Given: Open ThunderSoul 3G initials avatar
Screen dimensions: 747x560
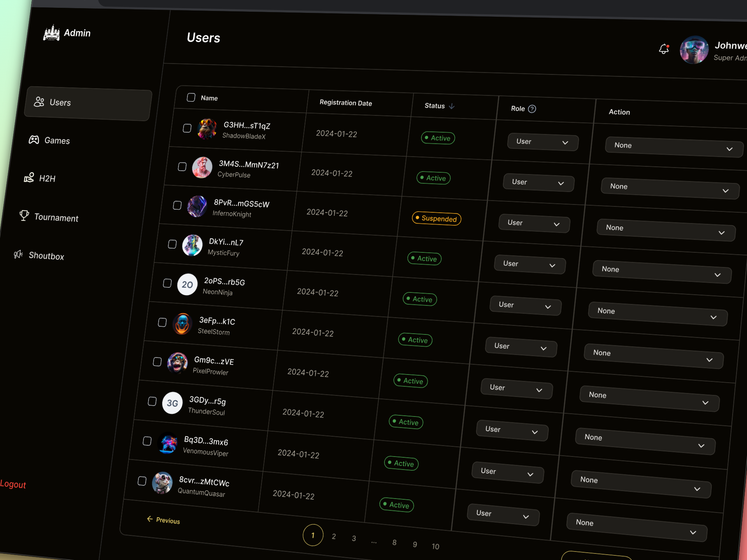Looking at the screenshot, I should (172, 403).
